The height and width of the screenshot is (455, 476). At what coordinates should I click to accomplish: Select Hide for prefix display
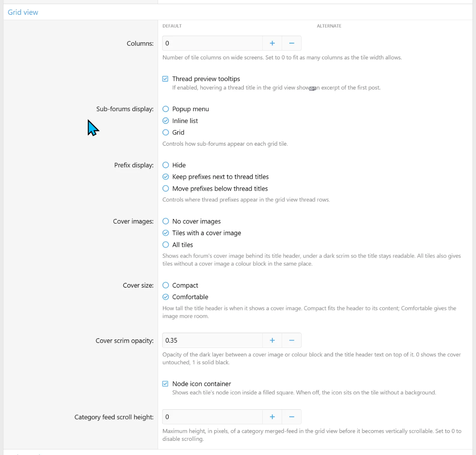[x=166, y=165]
